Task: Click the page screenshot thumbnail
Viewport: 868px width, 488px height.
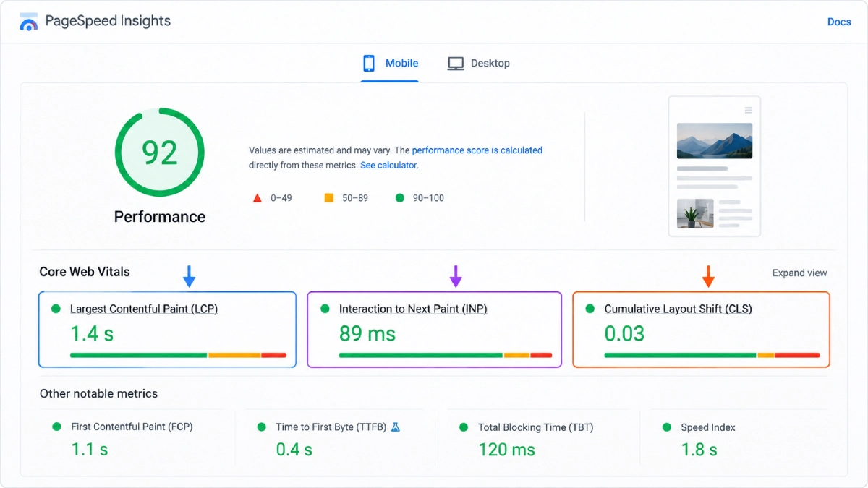Action: point(715,166)
